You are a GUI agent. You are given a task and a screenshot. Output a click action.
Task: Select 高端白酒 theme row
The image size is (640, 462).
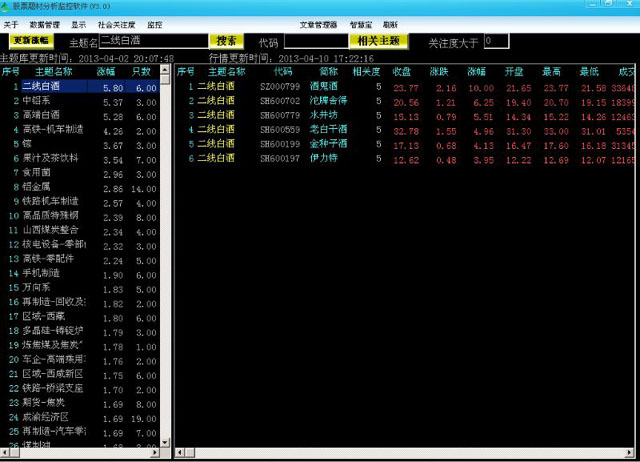pyautogui.click(x=80, y=115)
